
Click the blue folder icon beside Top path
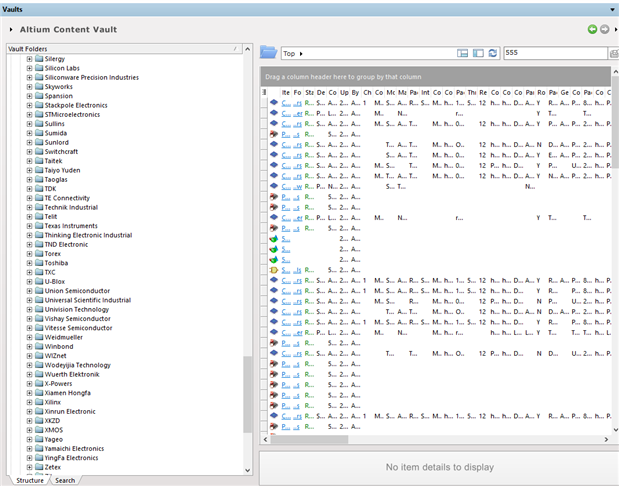pos(268,53)
